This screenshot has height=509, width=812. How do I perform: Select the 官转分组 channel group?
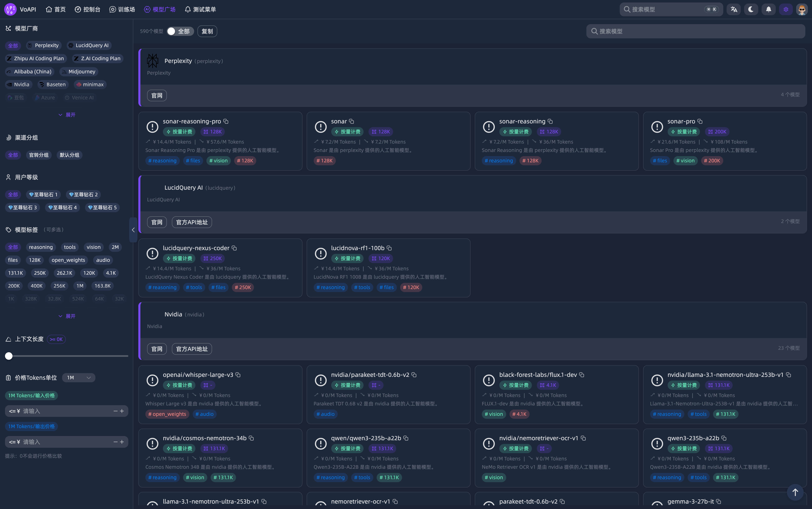pos(39,155)
